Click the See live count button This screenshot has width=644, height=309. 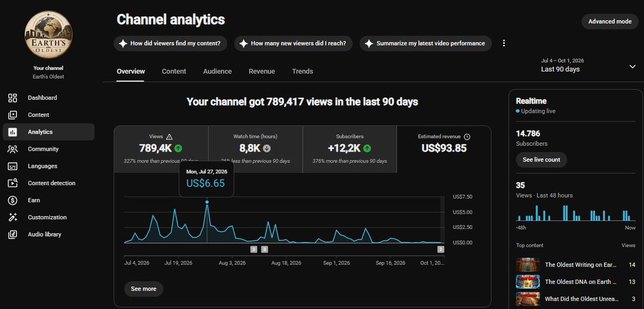pyautogui.click(x=541, y=160)
